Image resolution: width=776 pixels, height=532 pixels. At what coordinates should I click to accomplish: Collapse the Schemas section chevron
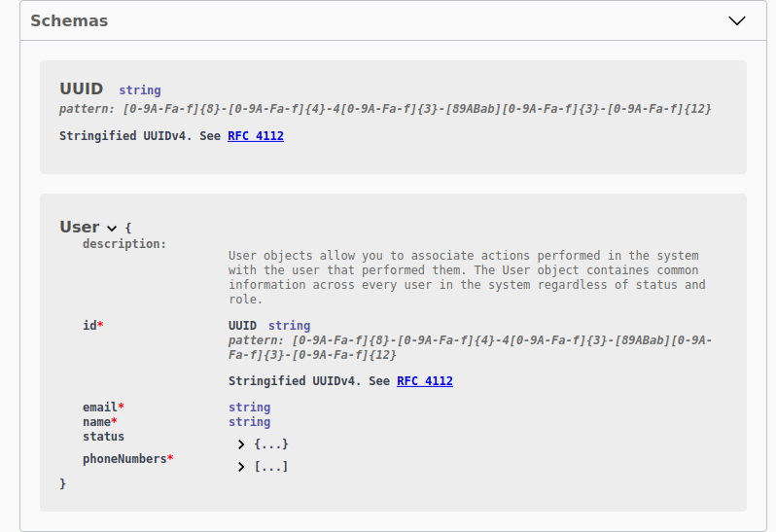[x=737, y=20]
